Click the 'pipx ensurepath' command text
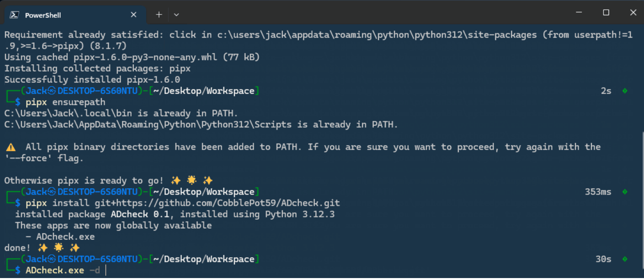Screen dimensions: 644x280 pyautogui.click(x=65, y=102)
